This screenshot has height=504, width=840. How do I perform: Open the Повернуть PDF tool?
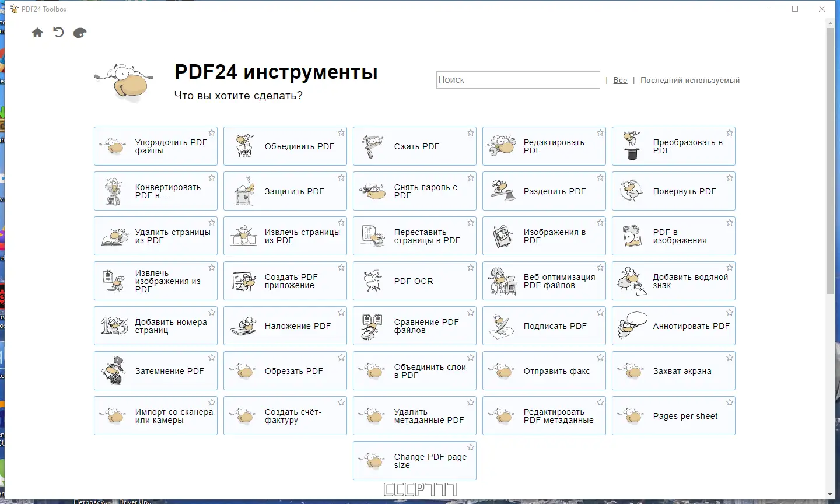[673, 191]
